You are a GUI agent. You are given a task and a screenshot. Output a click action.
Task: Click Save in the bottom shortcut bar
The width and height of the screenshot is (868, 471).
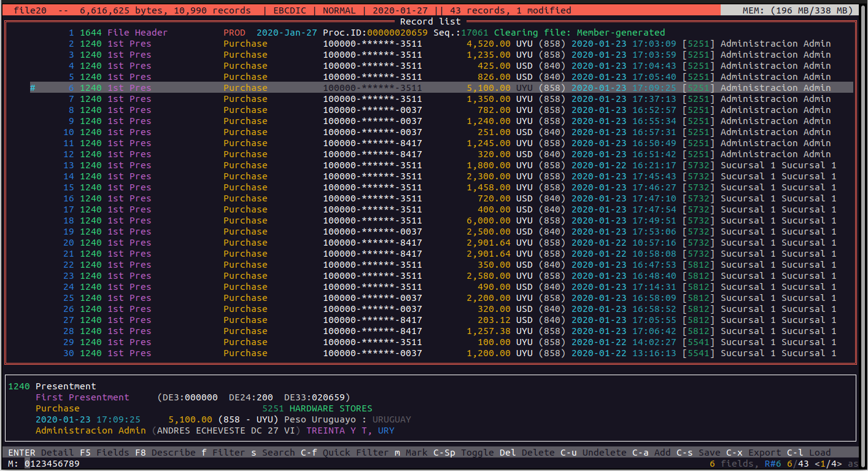(709, 453)
